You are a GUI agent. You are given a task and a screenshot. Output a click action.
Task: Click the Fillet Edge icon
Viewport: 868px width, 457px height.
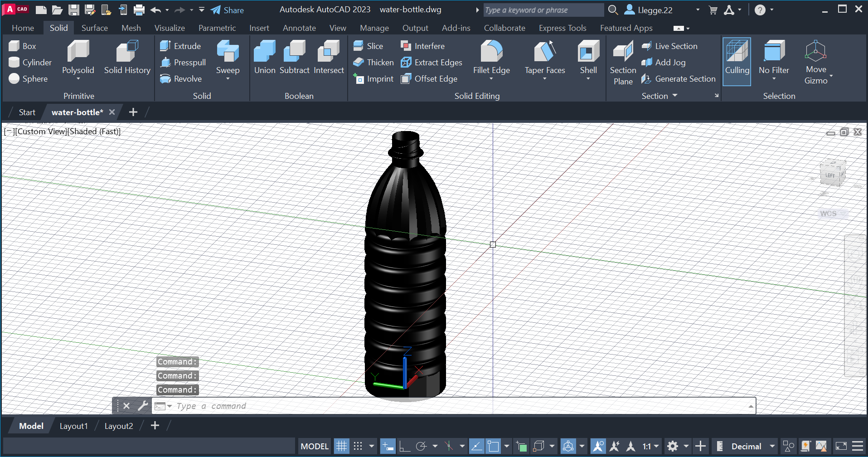pos(491,51)
